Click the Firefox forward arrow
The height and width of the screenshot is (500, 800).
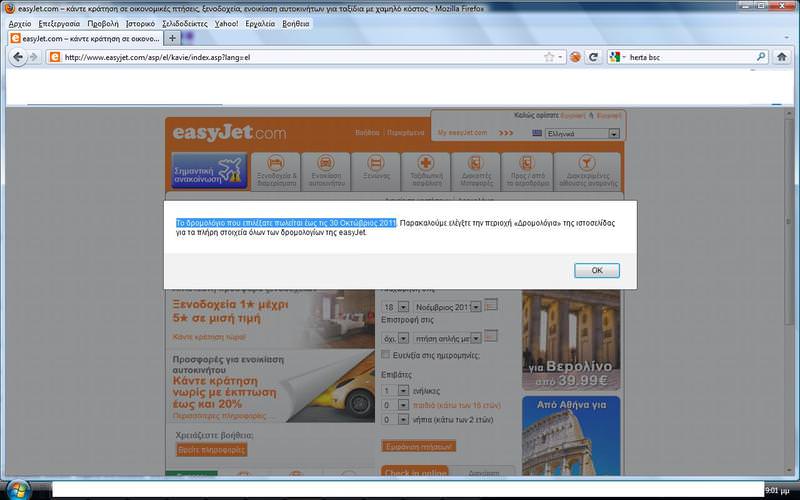(34, 57)
